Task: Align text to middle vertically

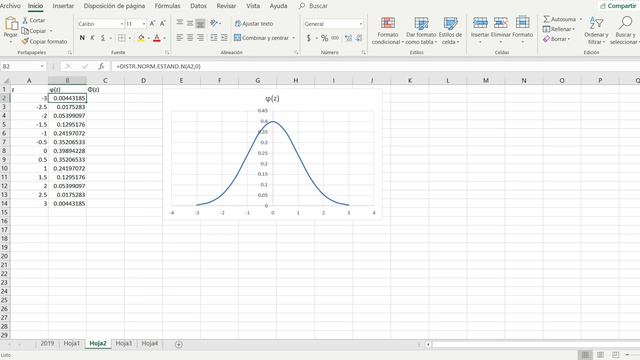Action: 190,24
